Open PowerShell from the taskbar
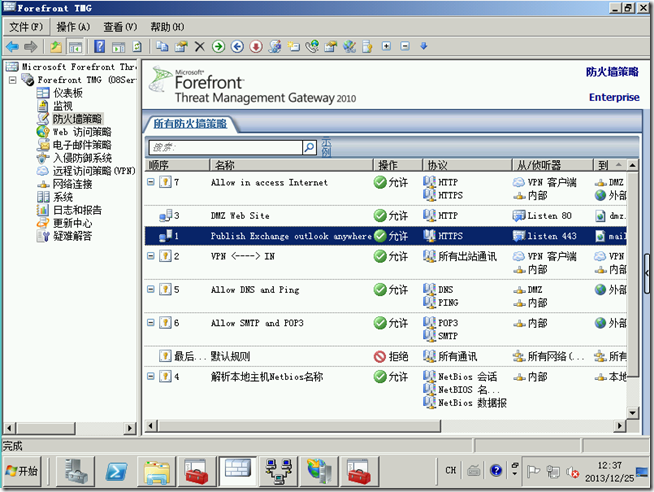Image resolution: width=654 pixels, height=492 pixels. 116,471
